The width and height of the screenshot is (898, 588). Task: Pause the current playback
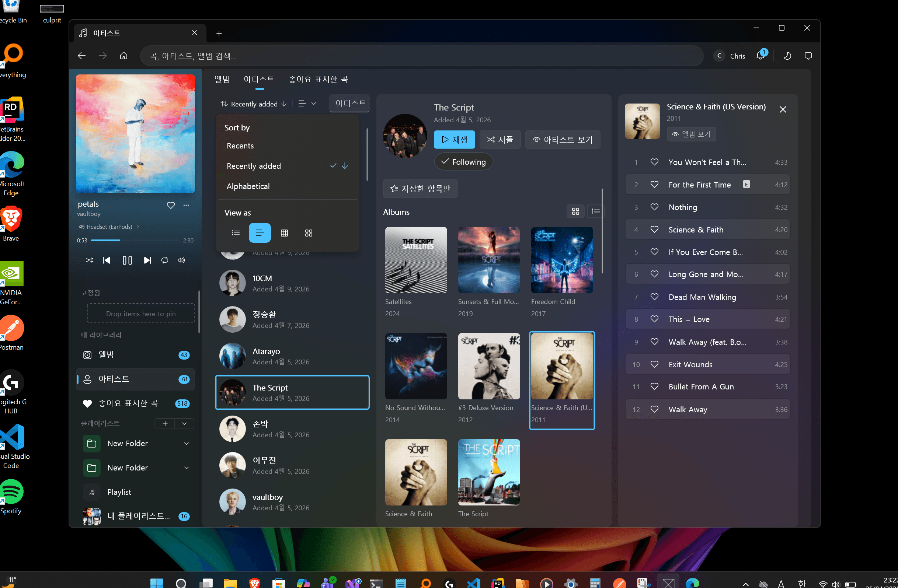tap(127, 260)
